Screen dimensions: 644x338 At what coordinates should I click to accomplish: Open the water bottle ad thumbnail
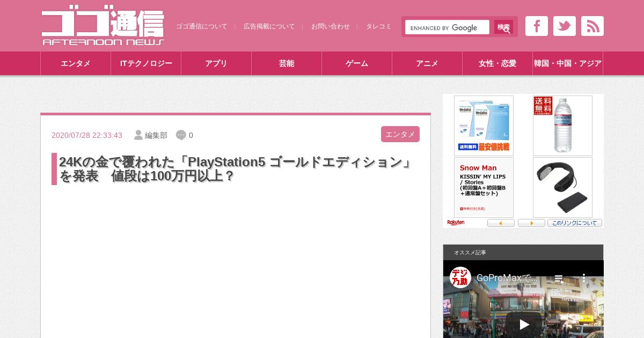tap(562, 126)
